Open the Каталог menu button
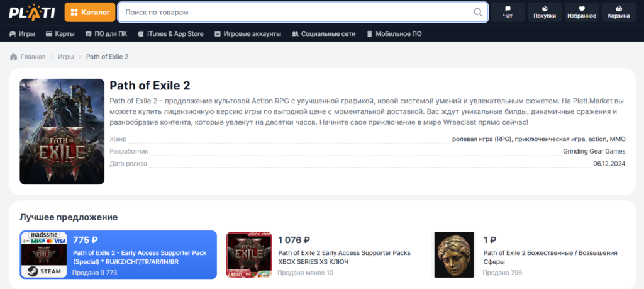 [90, 13]
